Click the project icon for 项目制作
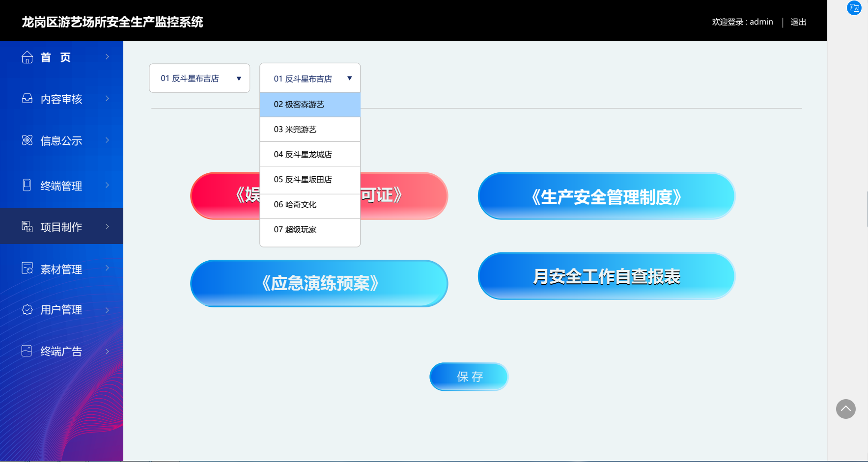The width and height of the screenshot is (868, 462). coord(27,226)
